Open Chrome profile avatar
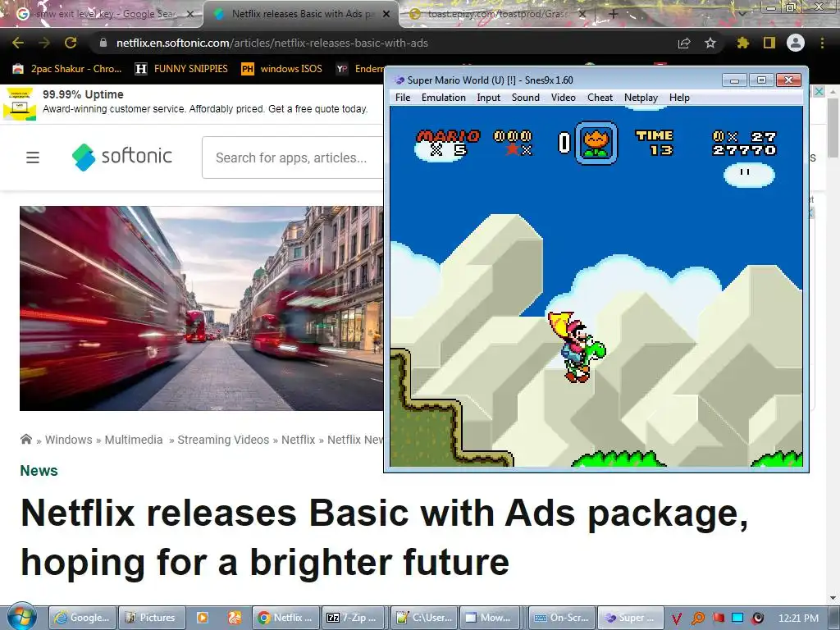The image size is (840, 630). click(x=796, y=43)
